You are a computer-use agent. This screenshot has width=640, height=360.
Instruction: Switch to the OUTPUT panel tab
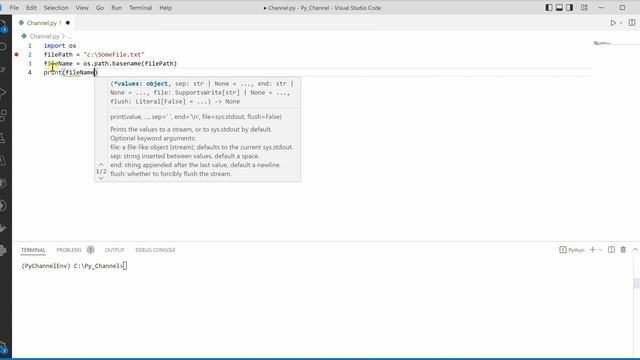tap(114, 250)
